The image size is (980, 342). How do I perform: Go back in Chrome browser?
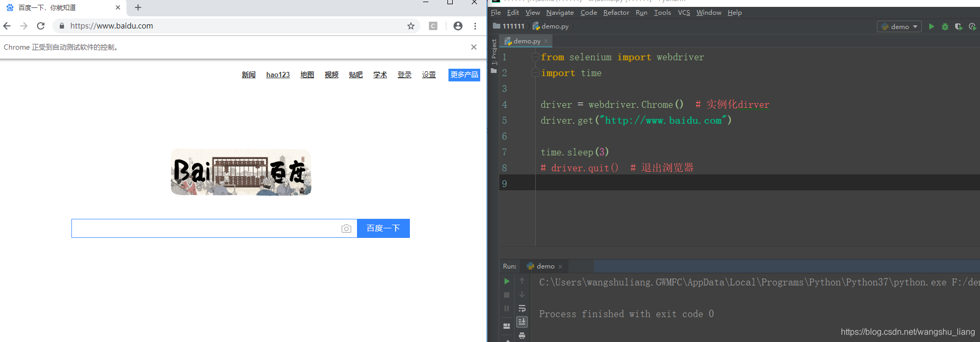[x=7, y=26]
